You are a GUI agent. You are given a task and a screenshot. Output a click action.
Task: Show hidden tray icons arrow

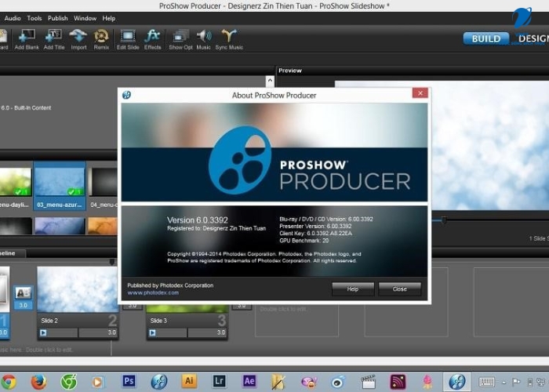(504, 383)
